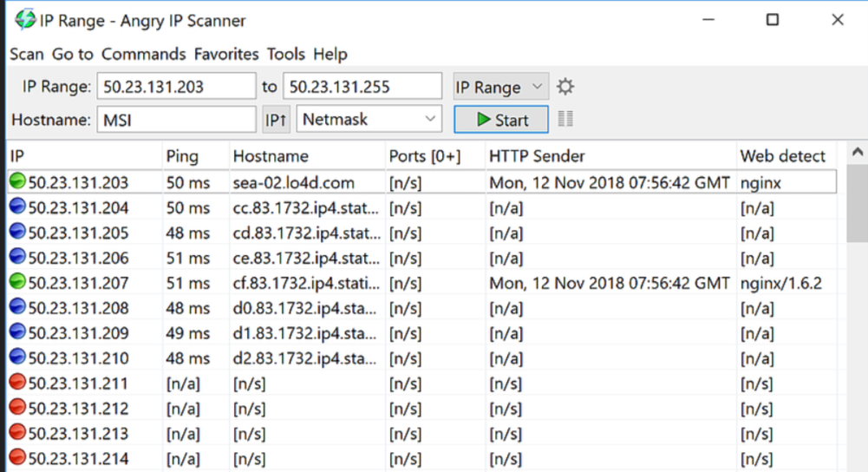Open the Go to menu

(x=73, y=55)
